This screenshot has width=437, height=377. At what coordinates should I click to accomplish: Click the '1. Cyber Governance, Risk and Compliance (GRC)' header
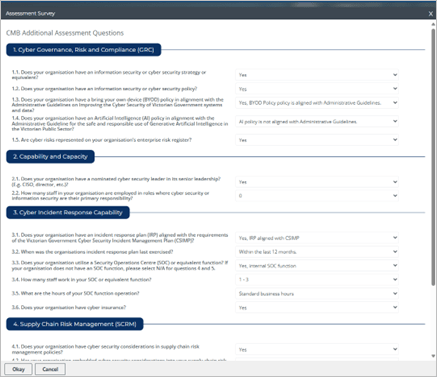point(84,50)
